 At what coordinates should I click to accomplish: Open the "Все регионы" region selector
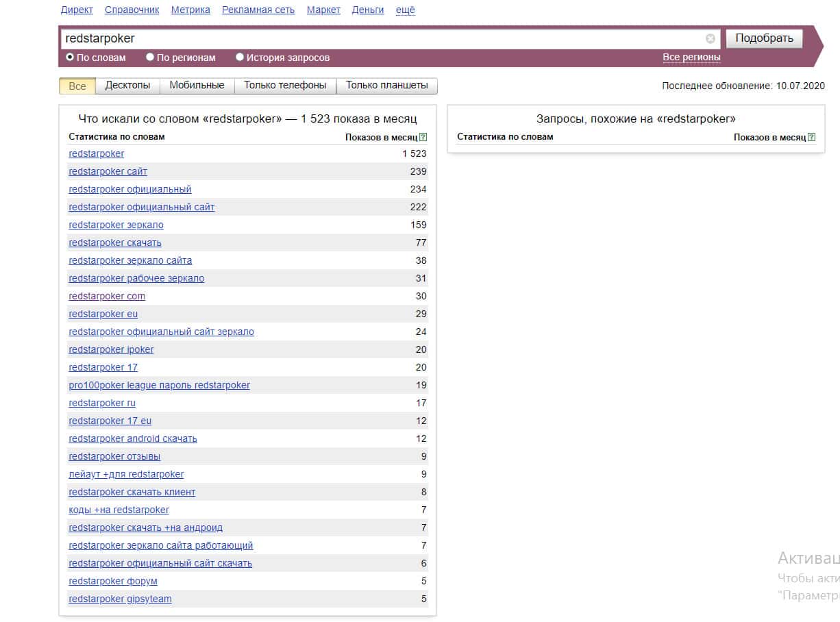click(691, 58)
